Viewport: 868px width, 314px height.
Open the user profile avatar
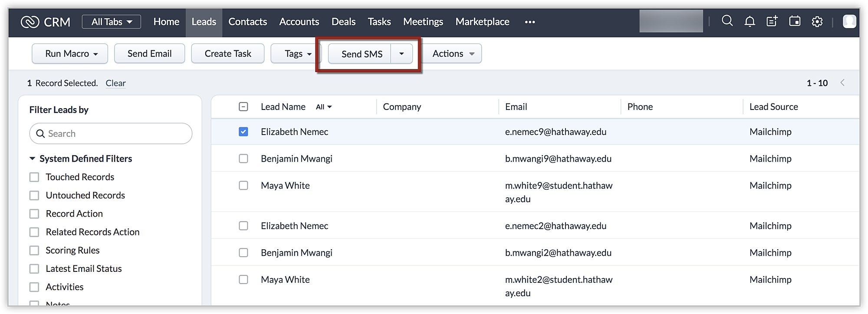(849, 21)
